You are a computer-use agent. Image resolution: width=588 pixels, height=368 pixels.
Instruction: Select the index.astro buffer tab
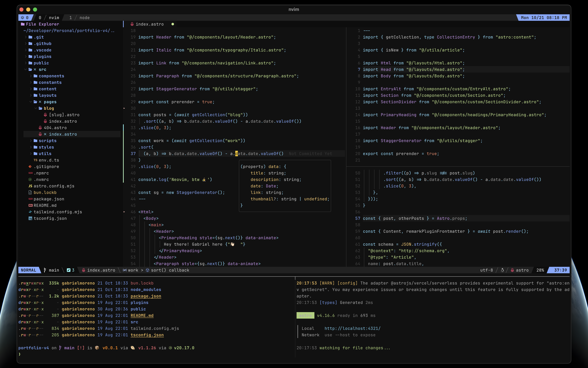149,24
